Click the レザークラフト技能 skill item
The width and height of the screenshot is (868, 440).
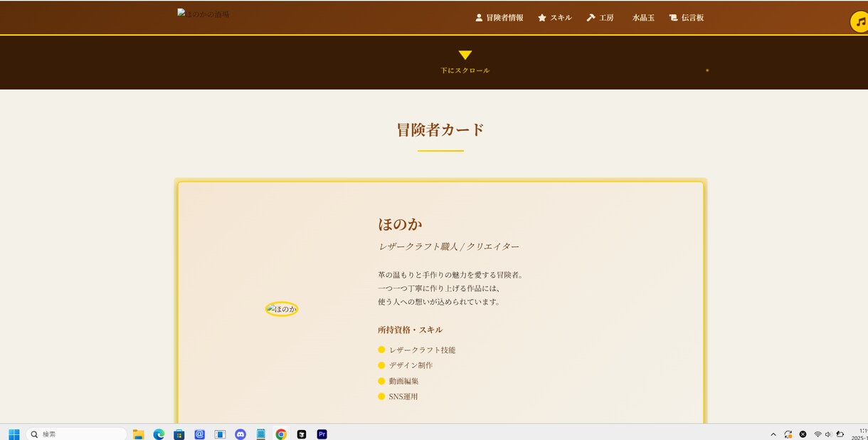[x=417, y=350]
